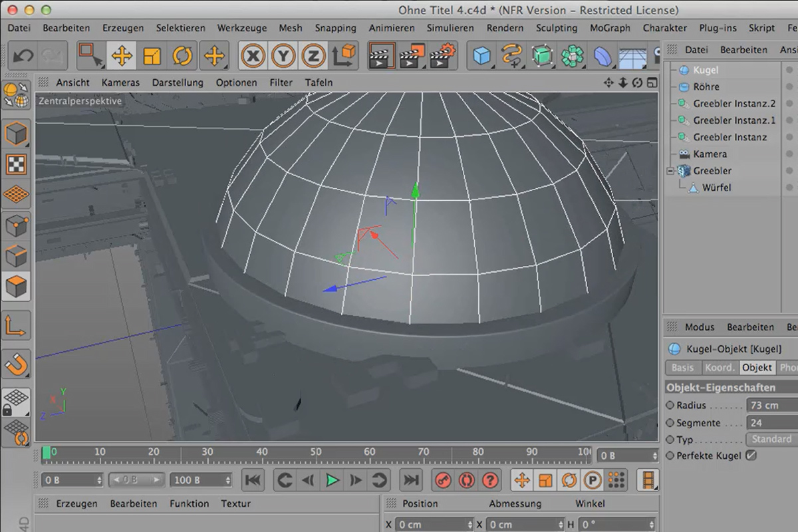Screen dimensions: 798x532
Task: Toggle the Perfekte Kugel checkbox
Action: point(751,456)
